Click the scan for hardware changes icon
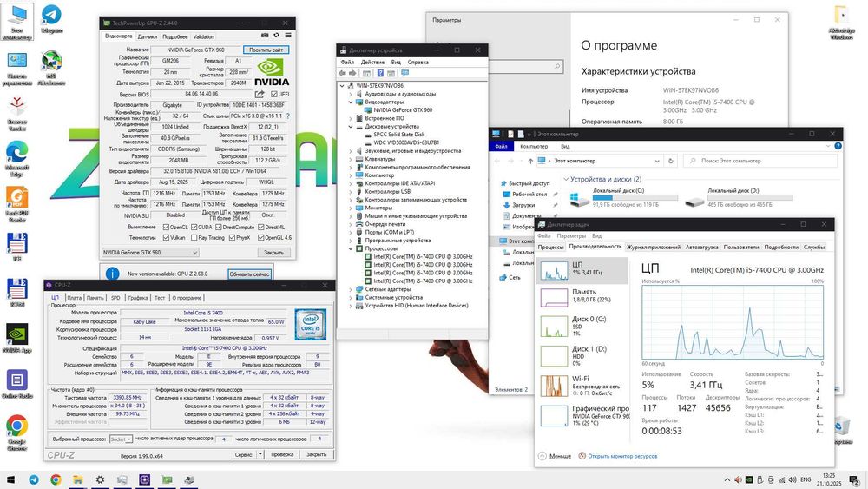Viewport: 868px width, 489px height. pos(405,73)
